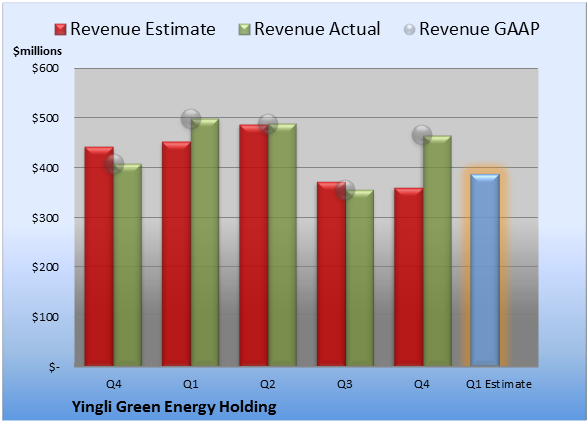Image resolution: width=588 pixels, height=422 pixels.
Task: Click the '$400' axis value
Action: point(45,168)
